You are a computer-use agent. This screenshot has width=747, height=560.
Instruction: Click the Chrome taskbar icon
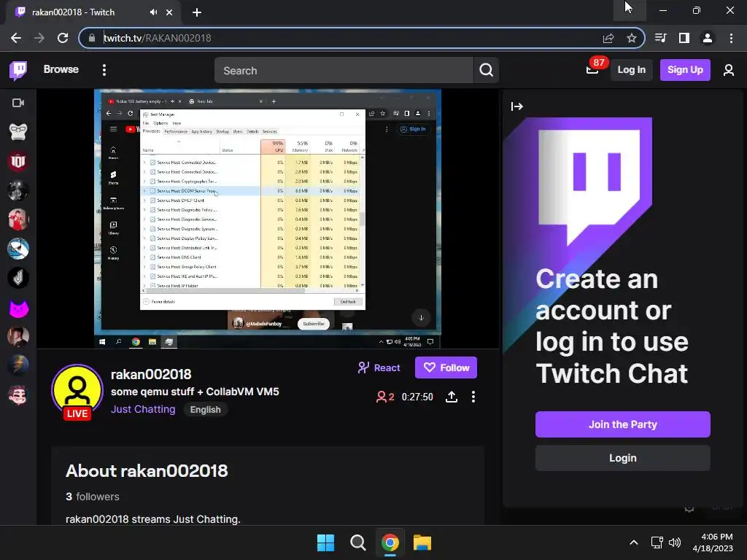(x=390, y=542)
